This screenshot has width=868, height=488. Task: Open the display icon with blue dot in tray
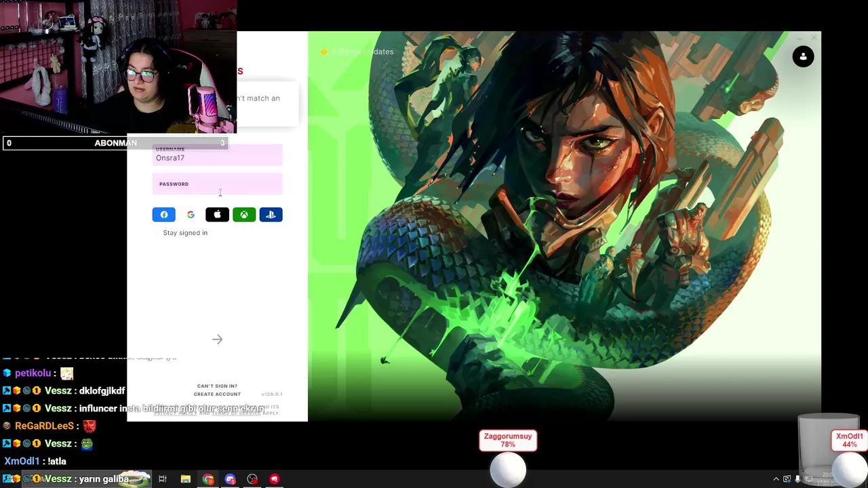787,479
